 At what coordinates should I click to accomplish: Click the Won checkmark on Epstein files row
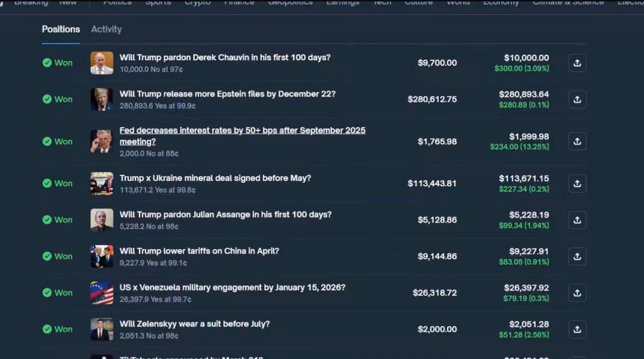[x=47, y=99]
